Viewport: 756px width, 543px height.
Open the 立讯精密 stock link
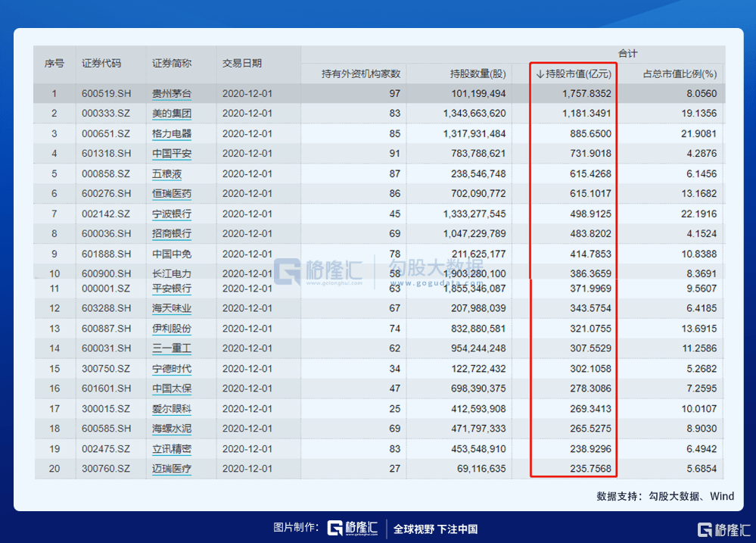(x=172, y=449)
